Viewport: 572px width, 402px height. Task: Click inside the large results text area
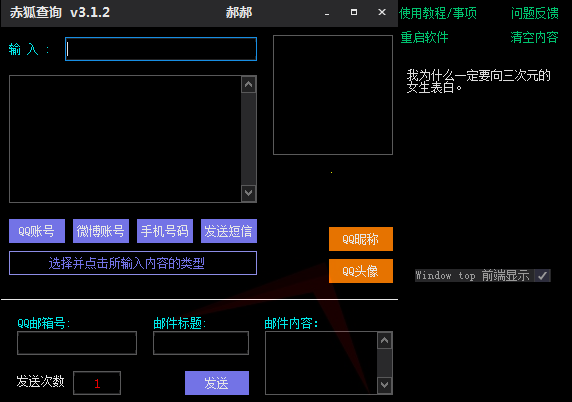coord(125,139)
